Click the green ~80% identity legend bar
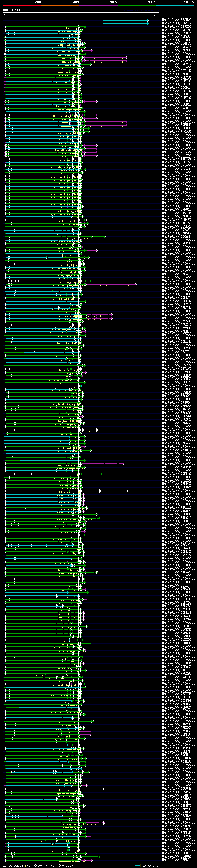The height and width of the screenshot is (868, 197). pyautogui.click(x=137, y=6)
